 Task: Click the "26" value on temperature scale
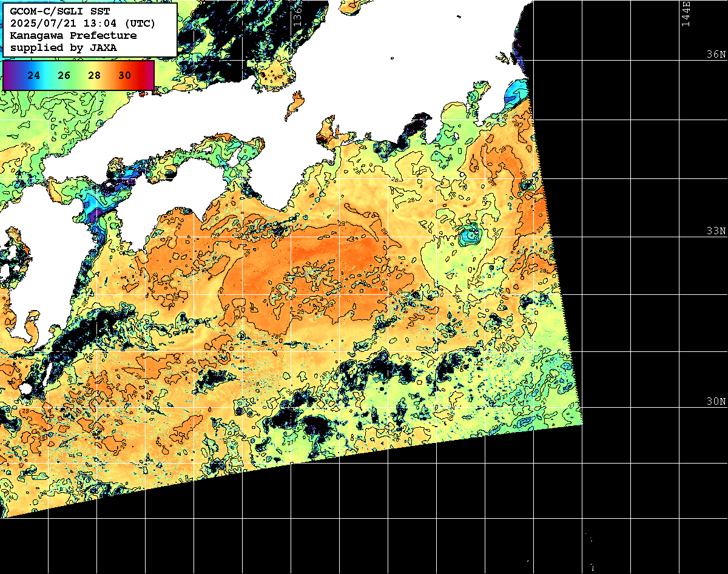[64, 75]
